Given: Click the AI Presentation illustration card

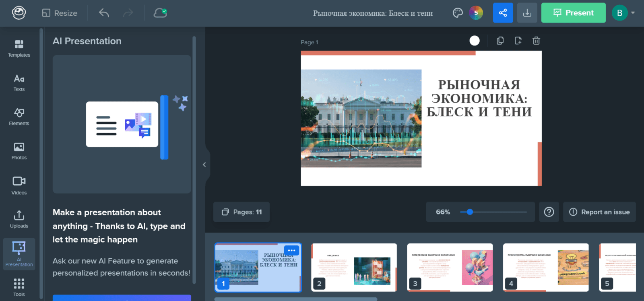Looking at the screenshot, I should click(122, 124).
